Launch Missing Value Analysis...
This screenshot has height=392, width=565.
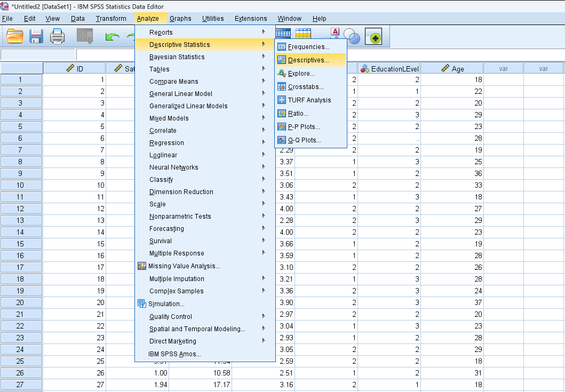[184, 266]
